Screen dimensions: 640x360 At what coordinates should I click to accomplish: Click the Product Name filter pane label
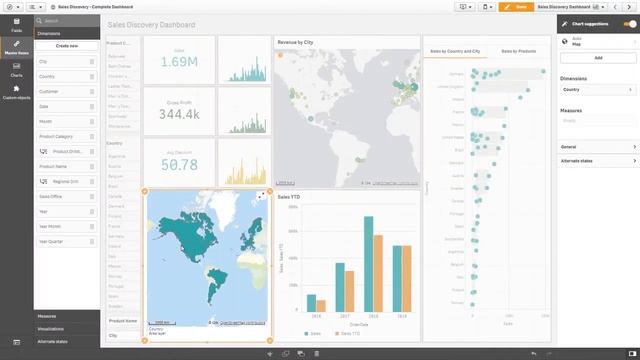(x=122, y=321)
